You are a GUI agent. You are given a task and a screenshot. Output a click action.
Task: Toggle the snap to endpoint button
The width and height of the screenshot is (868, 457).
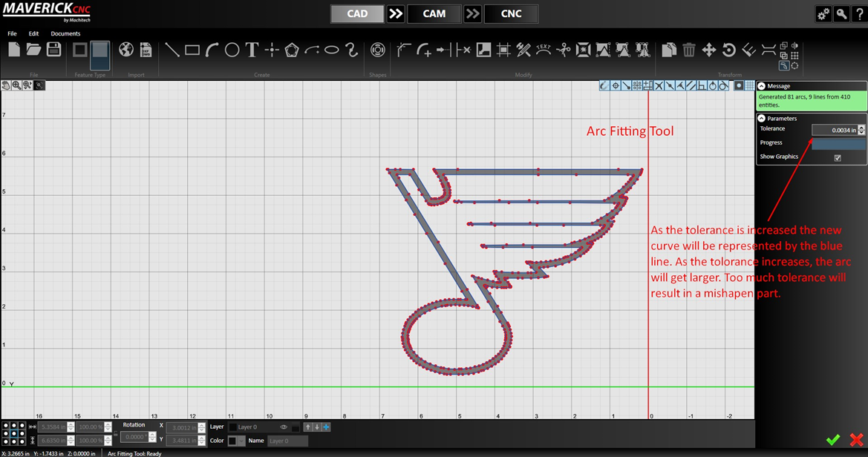[626, 86]
